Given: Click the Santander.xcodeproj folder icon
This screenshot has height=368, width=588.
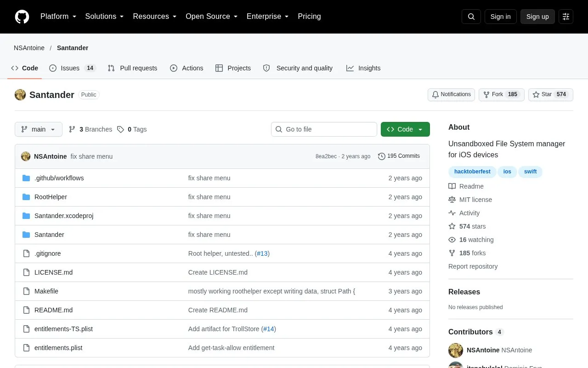Looking at the screenshot, I should 26,216.
